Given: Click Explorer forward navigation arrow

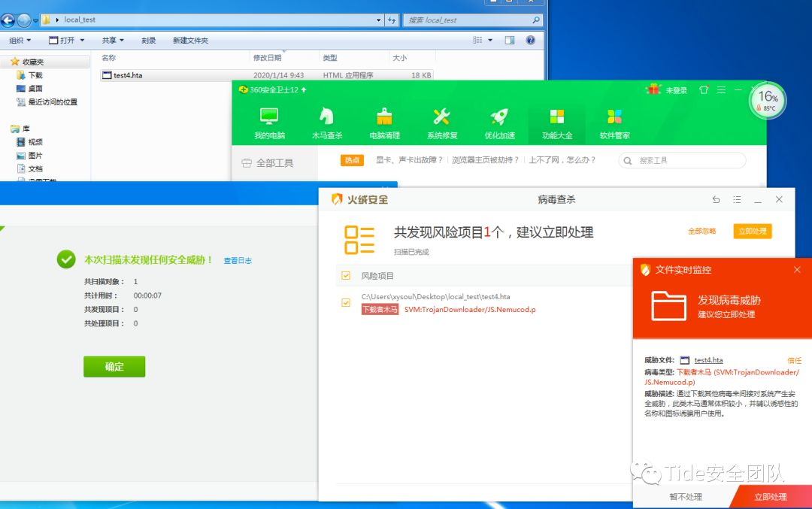Looking at the screenshot, I should tap(24, 20).
